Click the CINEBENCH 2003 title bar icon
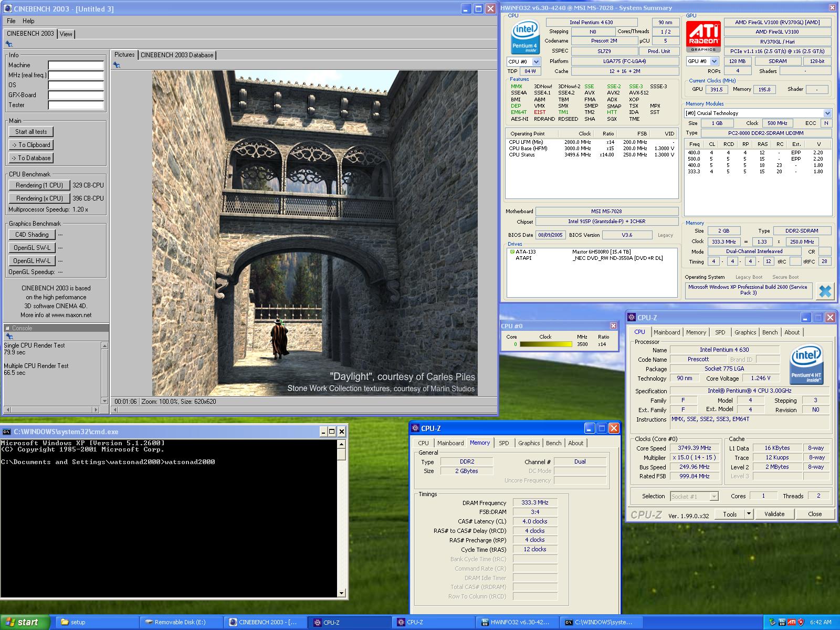This screenshot has height=630, width=840. pyautogui.click(x=8, y=9)
